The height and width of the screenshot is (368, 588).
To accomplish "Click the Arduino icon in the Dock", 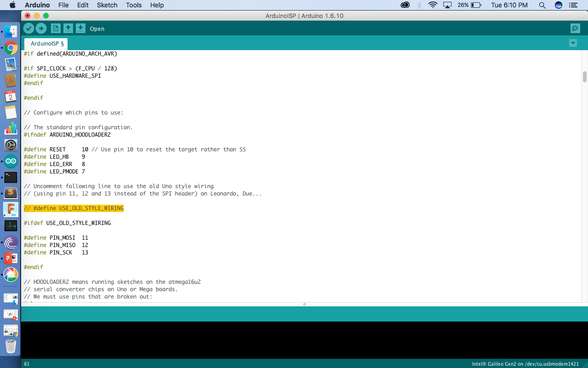I will (x=11, y=161).
